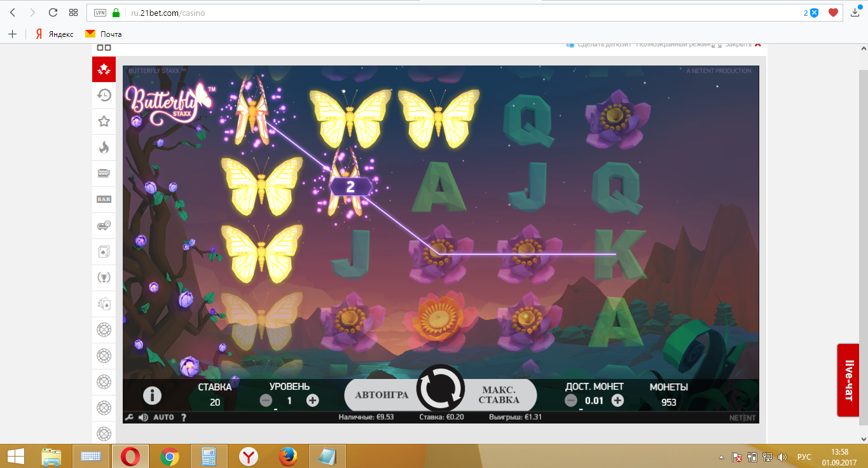
Task: Increase the Дост. монет coin value
Action: point(617,401)
